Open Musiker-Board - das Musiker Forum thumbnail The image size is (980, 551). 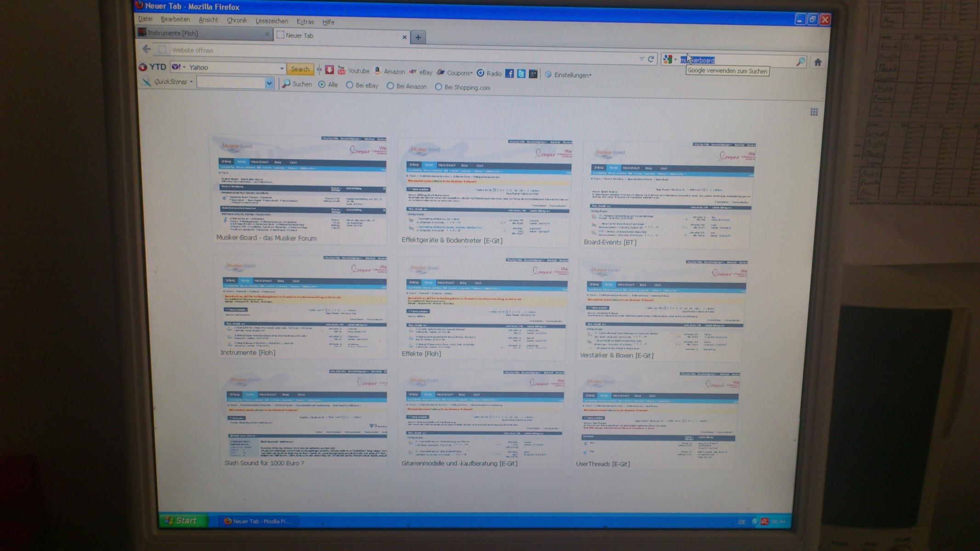[300, 189]
